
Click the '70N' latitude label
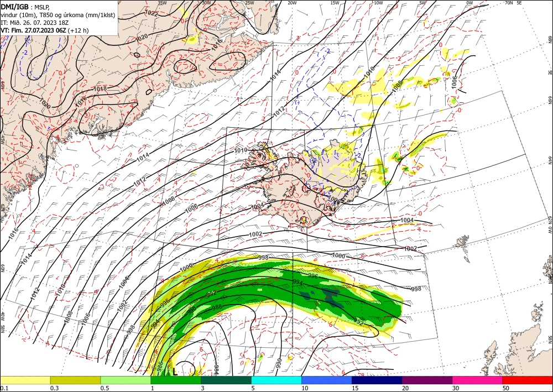tap(509, 2)
